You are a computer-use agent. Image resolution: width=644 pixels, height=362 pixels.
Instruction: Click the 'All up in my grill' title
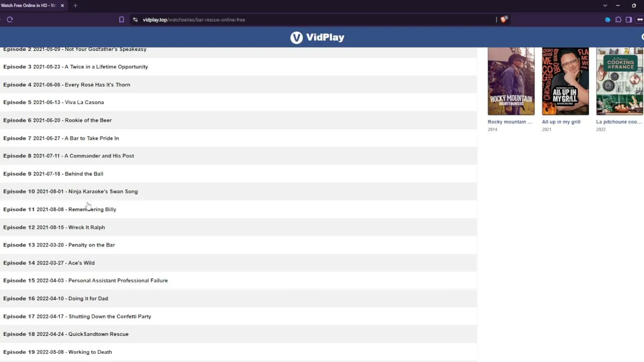tap(561, 122)
